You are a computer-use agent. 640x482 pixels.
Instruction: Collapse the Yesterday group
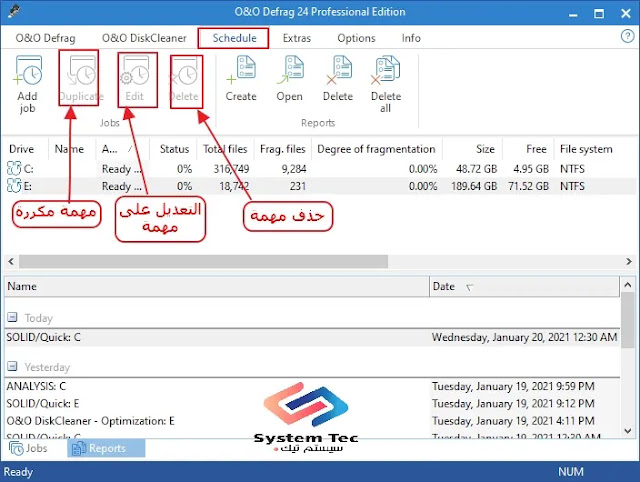click(x=12, y=366)
